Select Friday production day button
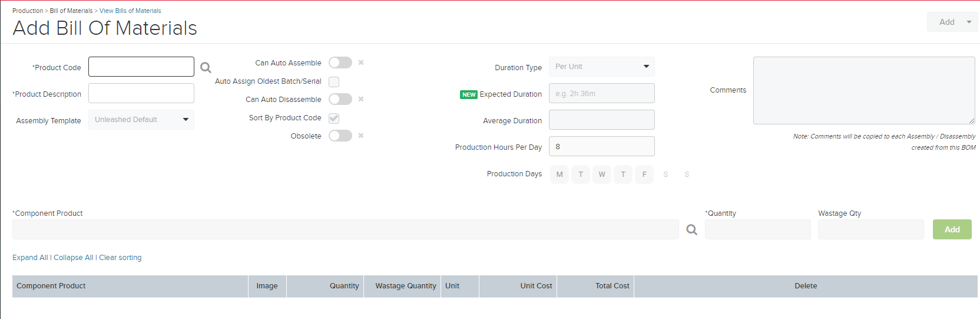 pyautogui.click(x=644, y=175)
